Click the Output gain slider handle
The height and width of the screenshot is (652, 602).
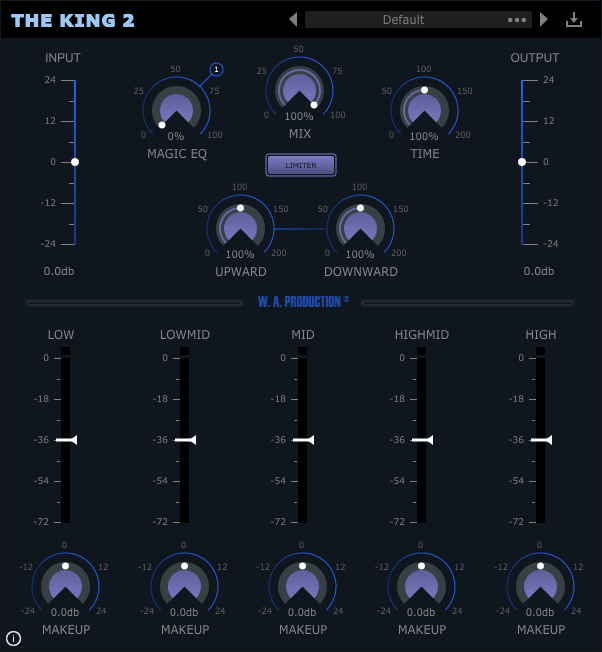521,161
